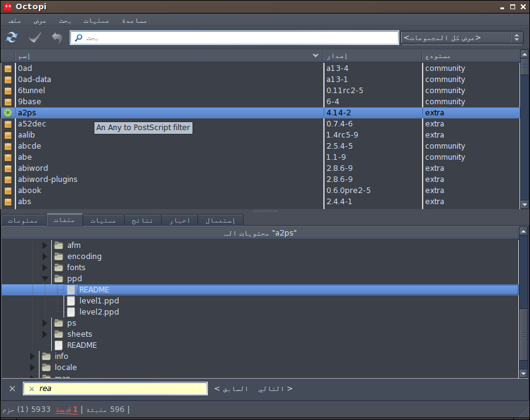Expand the locale folder
Viewport: 530px width, 420px height.
point(33,368)
